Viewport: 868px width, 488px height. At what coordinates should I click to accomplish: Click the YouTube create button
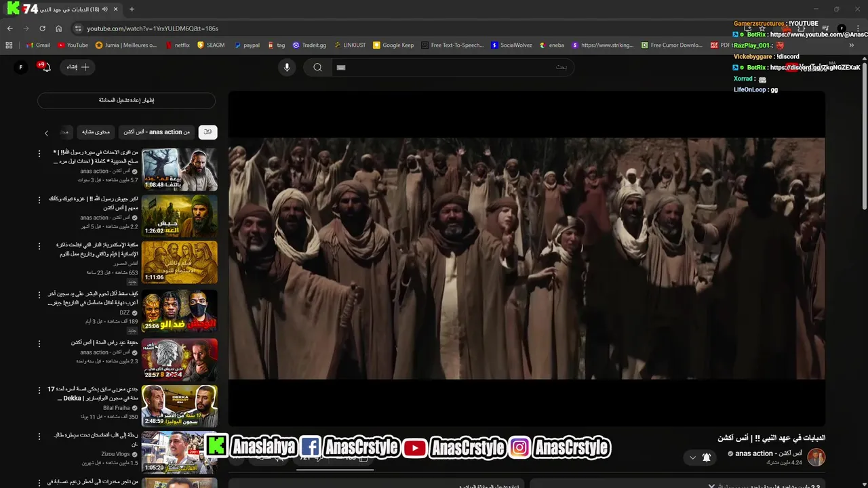pos(78,67)
